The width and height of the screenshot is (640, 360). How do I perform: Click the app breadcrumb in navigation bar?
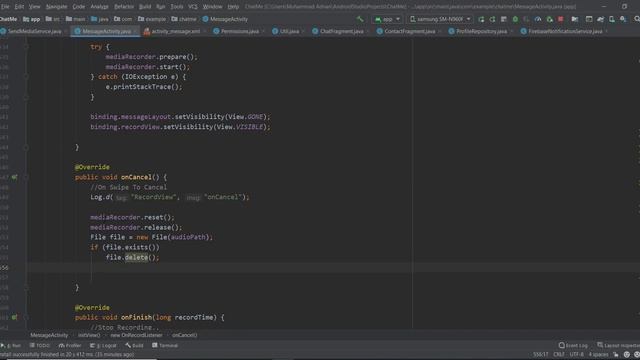point(32,19)
